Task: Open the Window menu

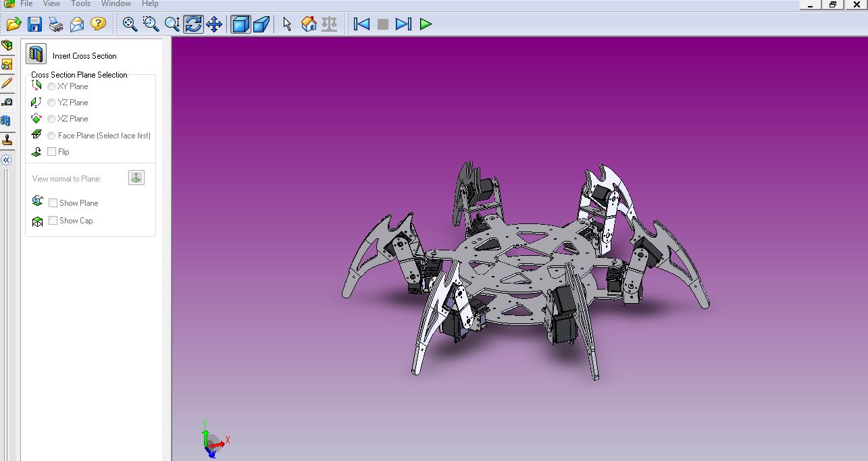Action: 116,3
